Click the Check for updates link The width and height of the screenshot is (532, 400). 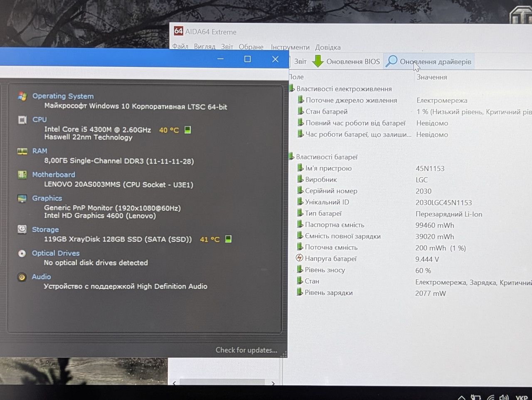point(246,350)
